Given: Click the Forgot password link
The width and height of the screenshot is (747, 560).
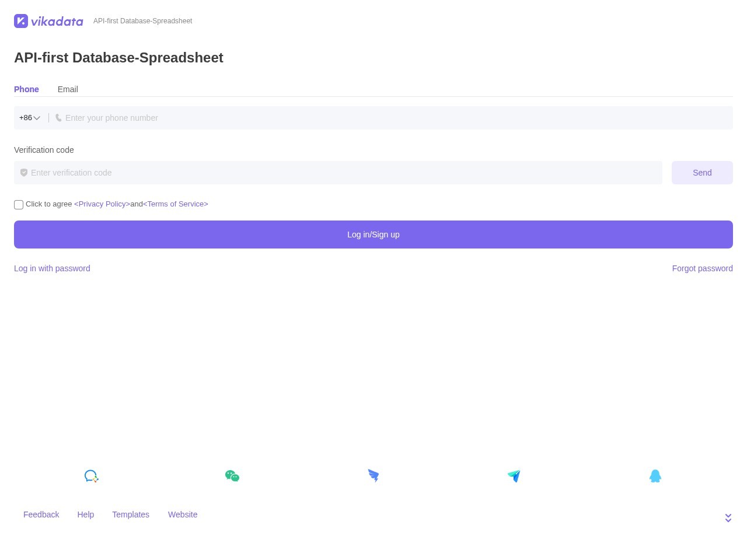Looking at the screenshot, I should click(x=702, y=268).
